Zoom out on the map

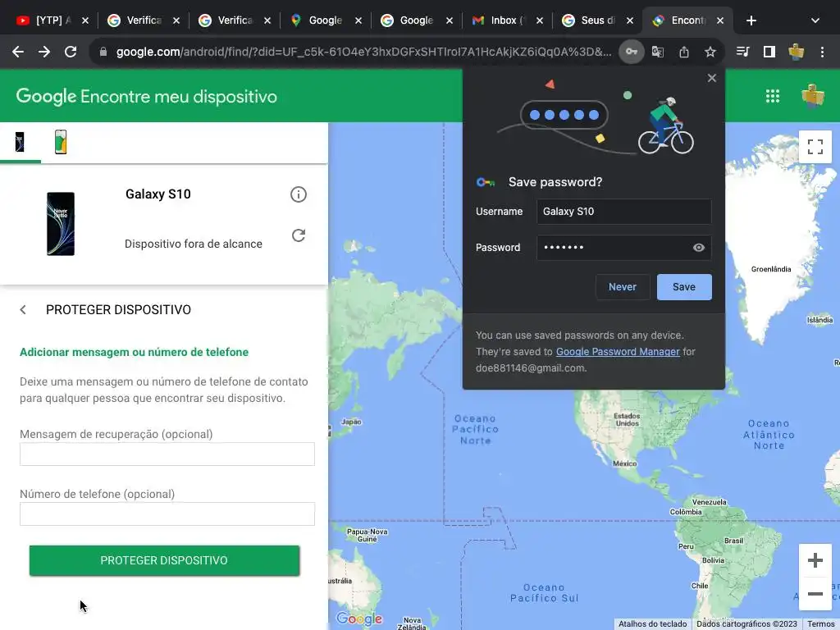coord(815,594)
